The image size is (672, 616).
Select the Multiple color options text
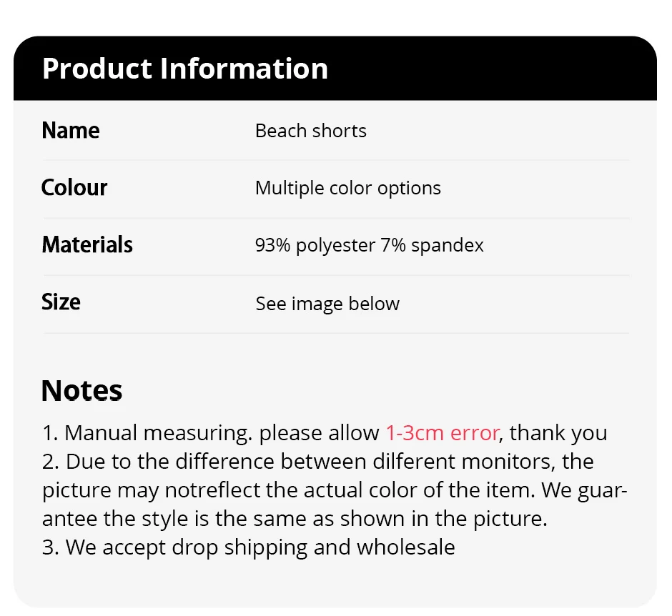[x=347, y=188]
